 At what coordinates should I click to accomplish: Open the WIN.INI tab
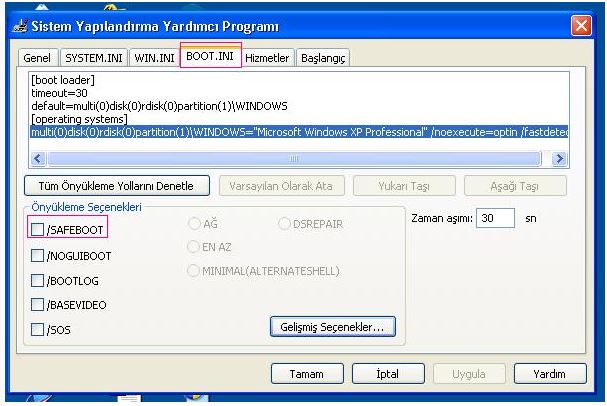click(154, 58)
